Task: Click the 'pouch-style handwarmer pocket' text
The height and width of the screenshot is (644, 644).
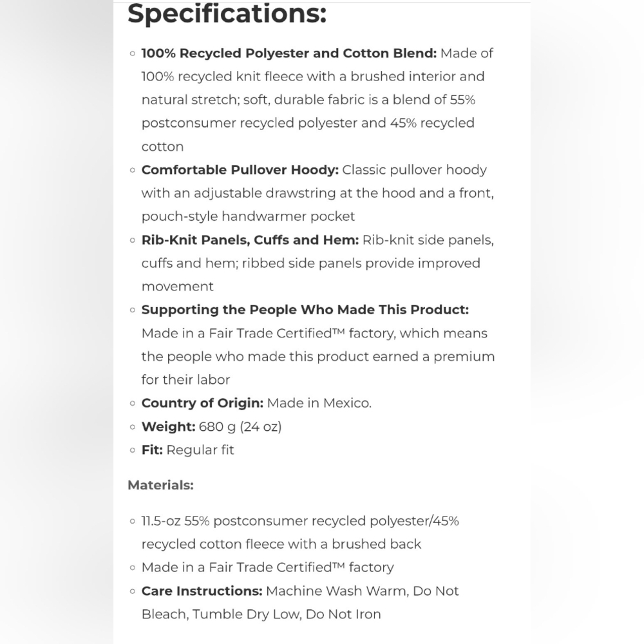Action: [x=248, y=216]
